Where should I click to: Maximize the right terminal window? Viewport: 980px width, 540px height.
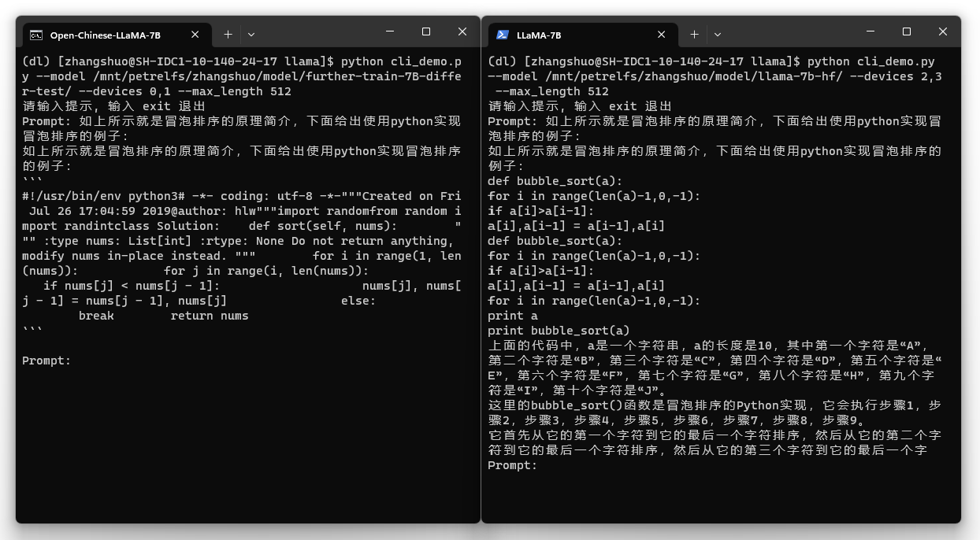pyautogui.click(x=906, y=31)
